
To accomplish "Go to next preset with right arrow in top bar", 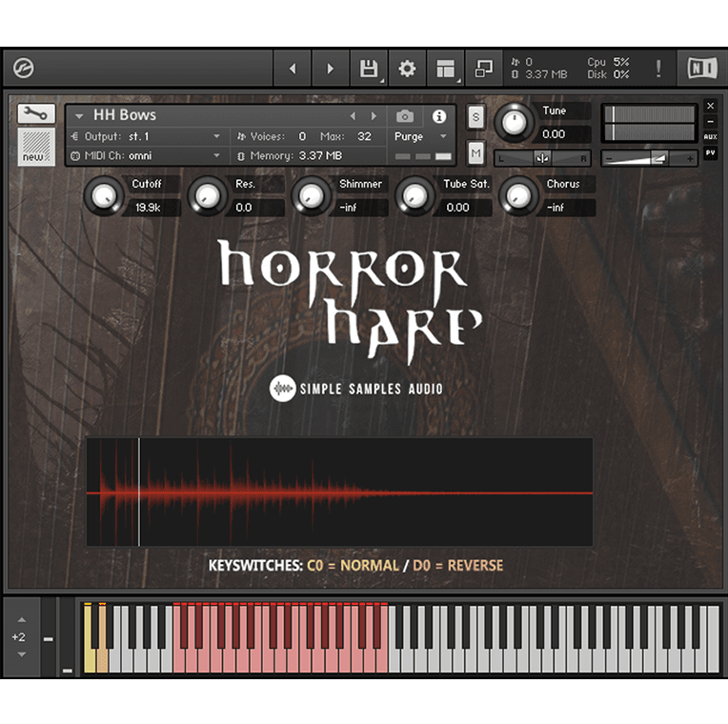I will point(330,69).
